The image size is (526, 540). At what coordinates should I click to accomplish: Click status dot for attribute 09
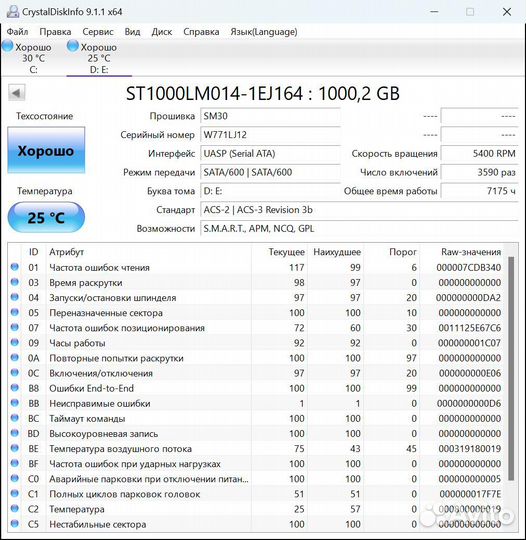pos(14,342)
